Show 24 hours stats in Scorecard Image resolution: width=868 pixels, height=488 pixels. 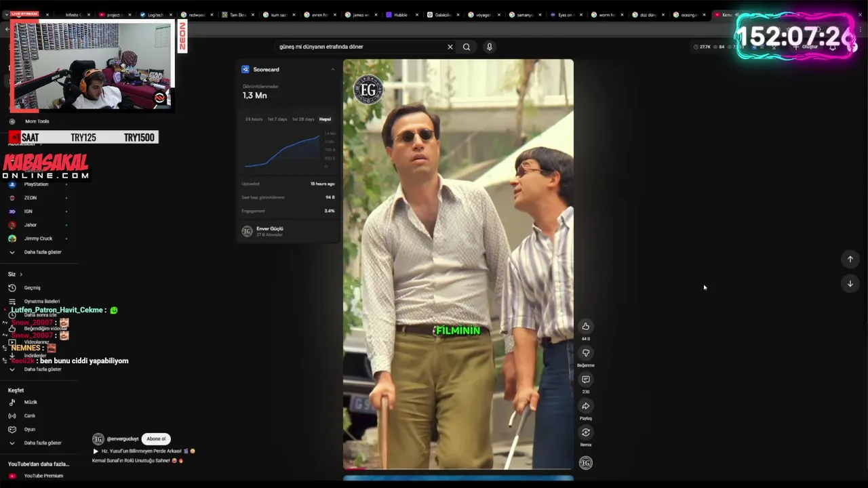(254, 119)
